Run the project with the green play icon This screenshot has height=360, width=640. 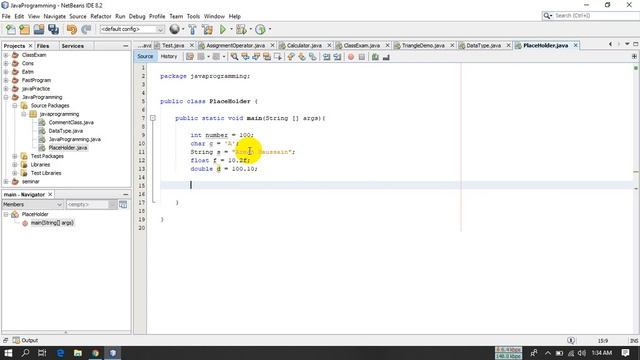pos(222,29)
